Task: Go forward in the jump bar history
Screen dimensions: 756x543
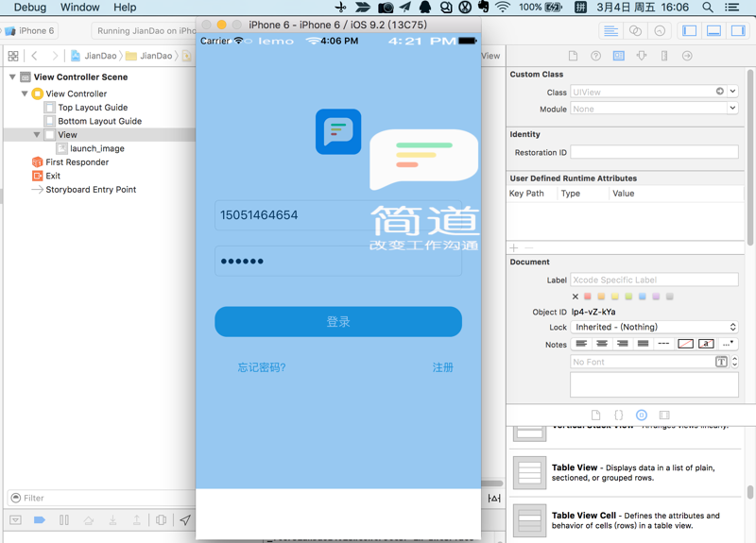Action: pyautogui.click(x=55, y=56)
